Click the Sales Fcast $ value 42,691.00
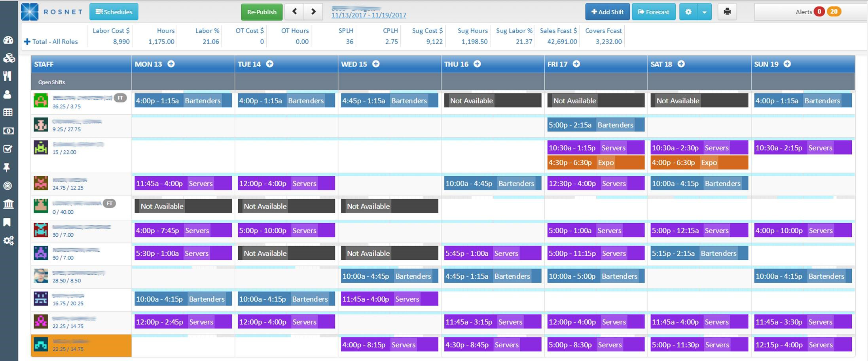This screenshot has width=868, height=361. coord(562,42)
